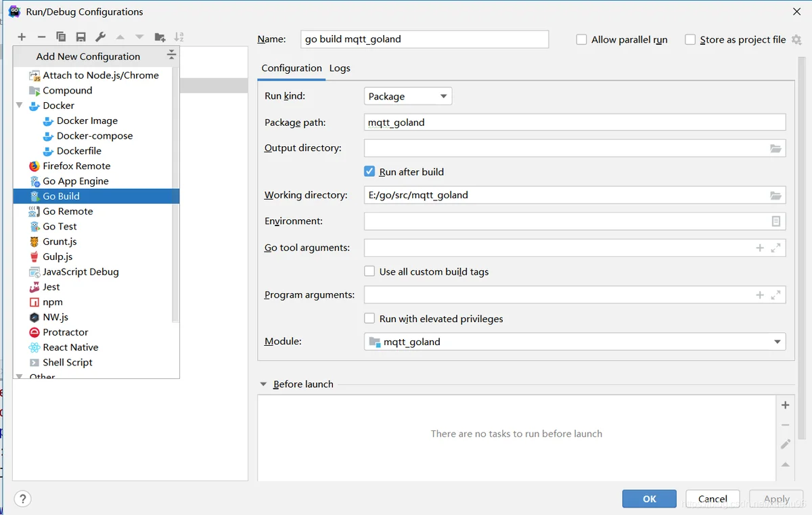812x515 pixels.
Task: Edit the Before launch task pencil icon
Action: tap(786, 444)
